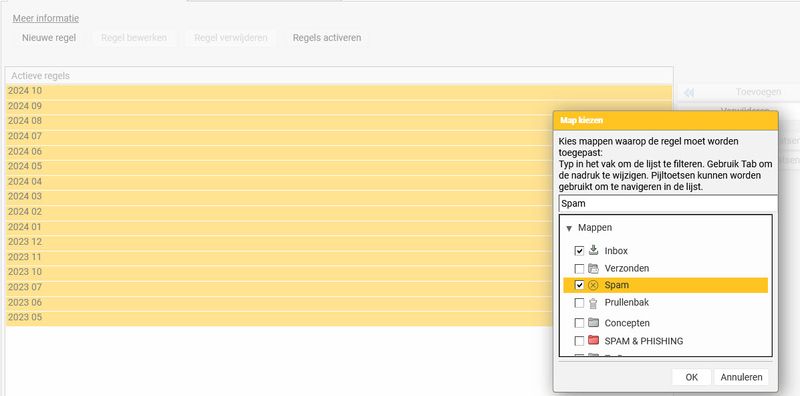Screen dimensions: 800x396
Task: Click the Map kiezen dialog title bar
Action: [666, 120]
